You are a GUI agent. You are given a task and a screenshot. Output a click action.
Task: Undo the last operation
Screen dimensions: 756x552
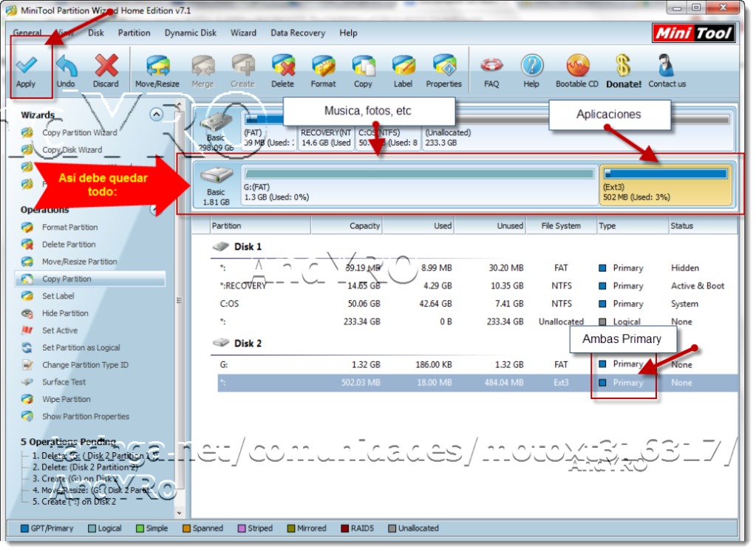[x=66, y=72]
